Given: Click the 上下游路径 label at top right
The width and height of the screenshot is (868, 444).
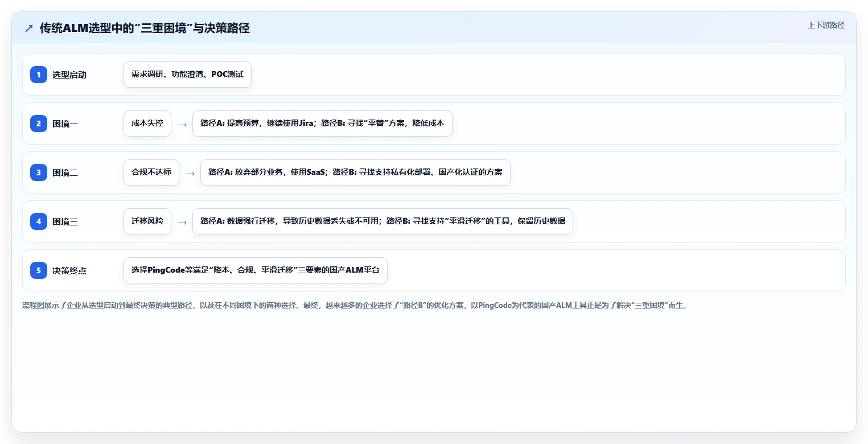Looking at the screenshot, I should [826, 25].
